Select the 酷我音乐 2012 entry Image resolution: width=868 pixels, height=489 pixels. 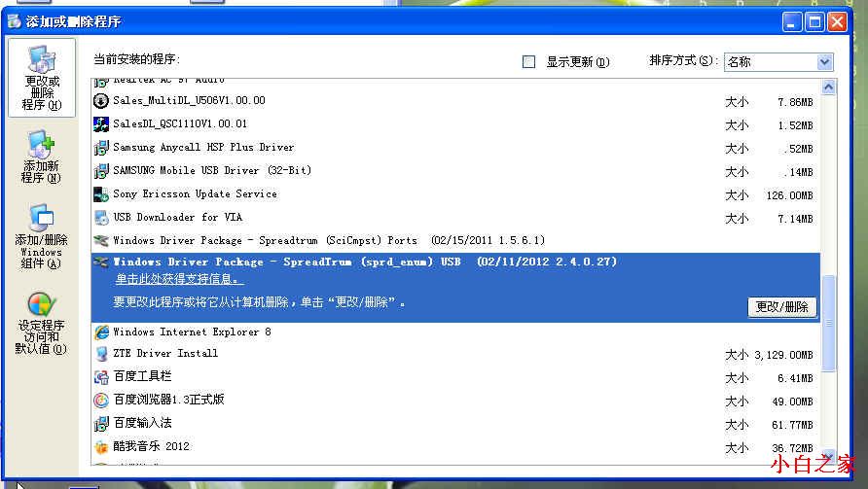[455, 446]
